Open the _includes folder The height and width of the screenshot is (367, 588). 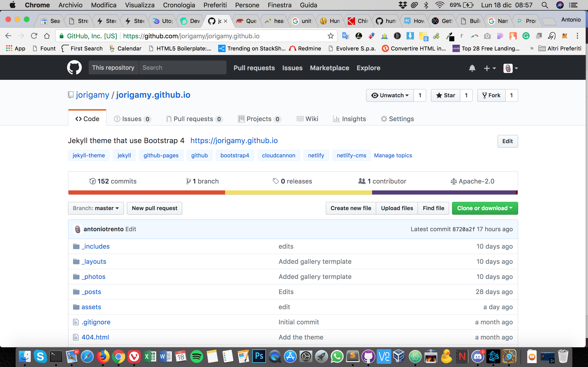tap(96, 246)
